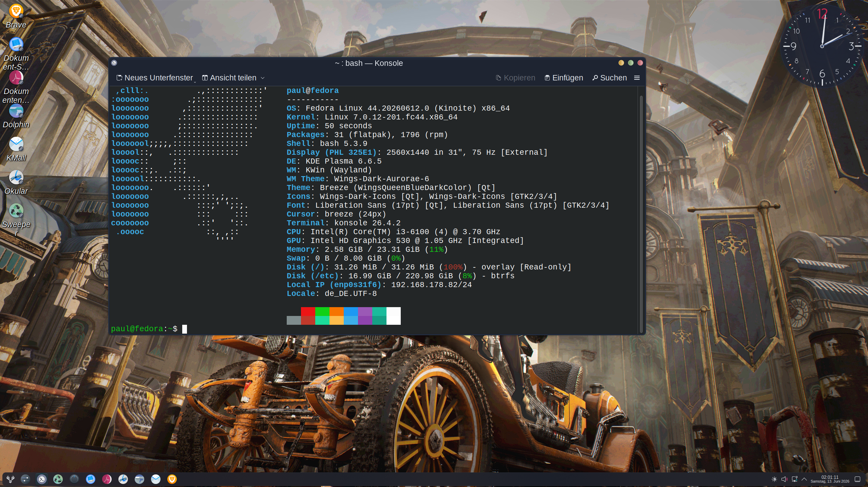Launch KMail from its desktop shortcut
868x487 pixels.
pos(16,149)
